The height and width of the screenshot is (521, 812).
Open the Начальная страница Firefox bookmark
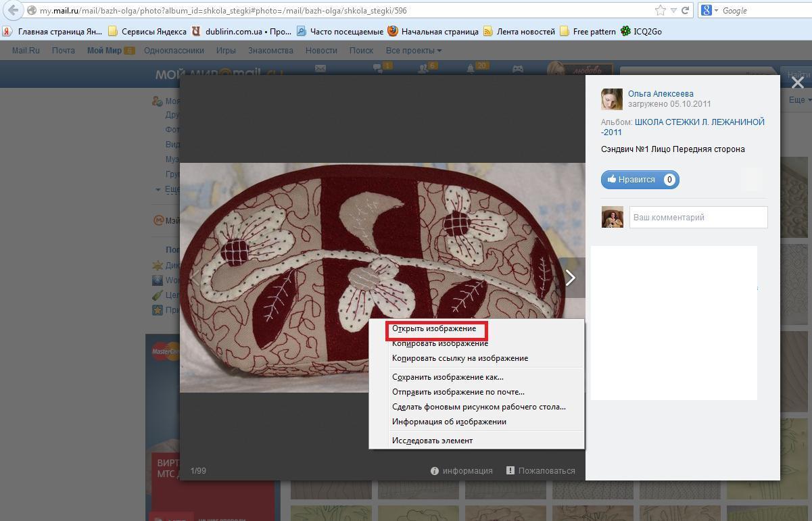[x=433, y=31]
